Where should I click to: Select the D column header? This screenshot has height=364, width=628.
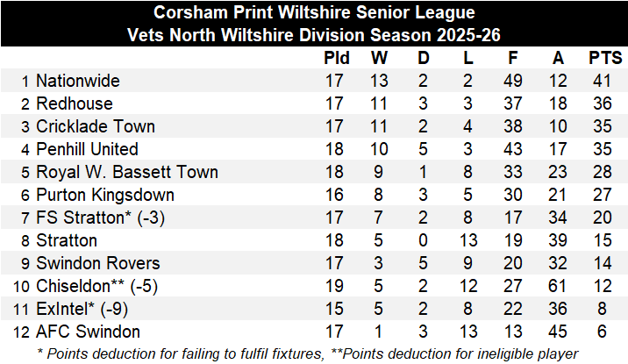coord(424,59)
